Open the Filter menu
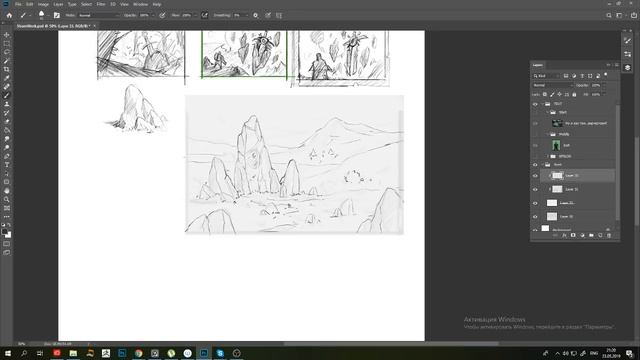Screen dimensions: 640x360 (101, 4)
